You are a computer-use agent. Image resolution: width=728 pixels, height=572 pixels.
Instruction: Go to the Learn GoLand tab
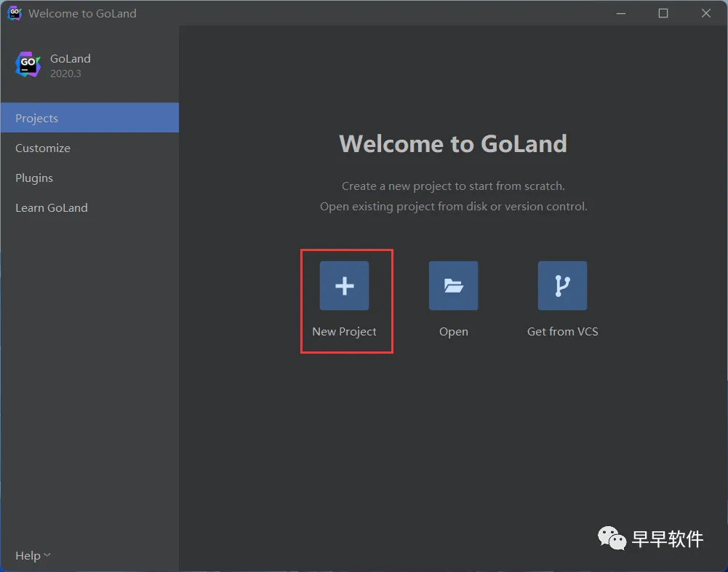click(89, 207)
